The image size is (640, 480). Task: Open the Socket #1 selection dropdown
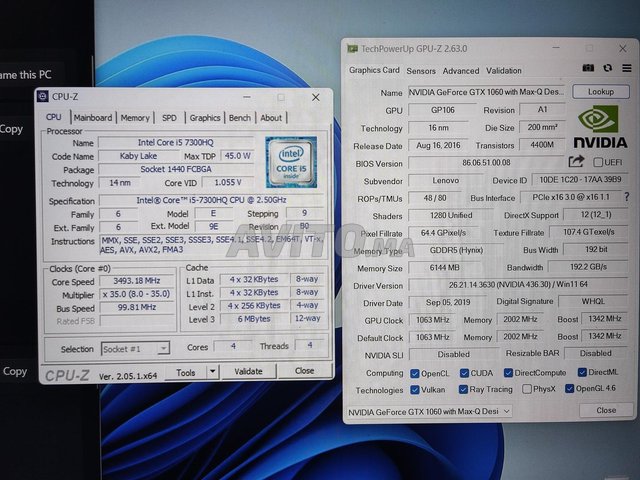[x=135, y=348]
